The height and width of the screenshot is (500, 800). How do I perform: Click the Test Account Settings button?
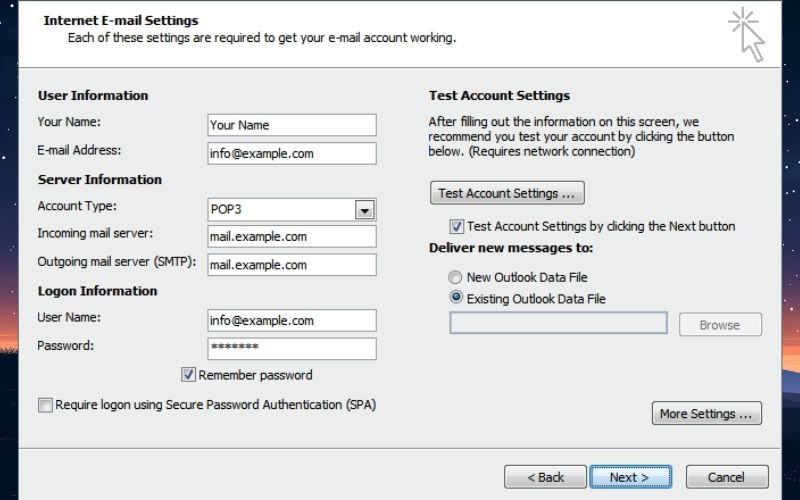click(506, 193)
